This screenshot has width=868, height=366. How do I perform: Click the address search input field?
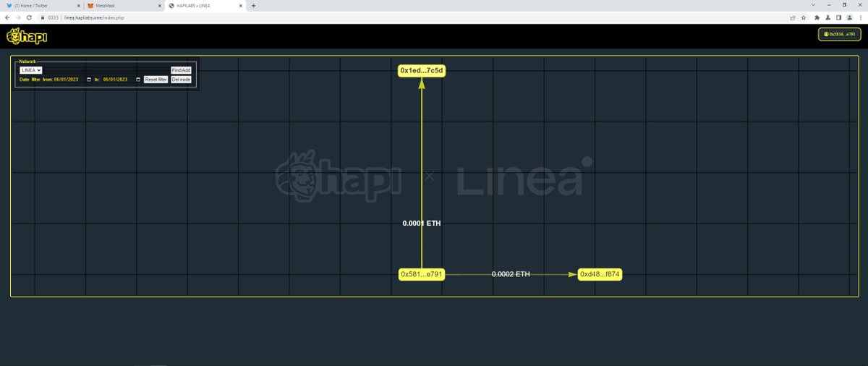point(106,69)
